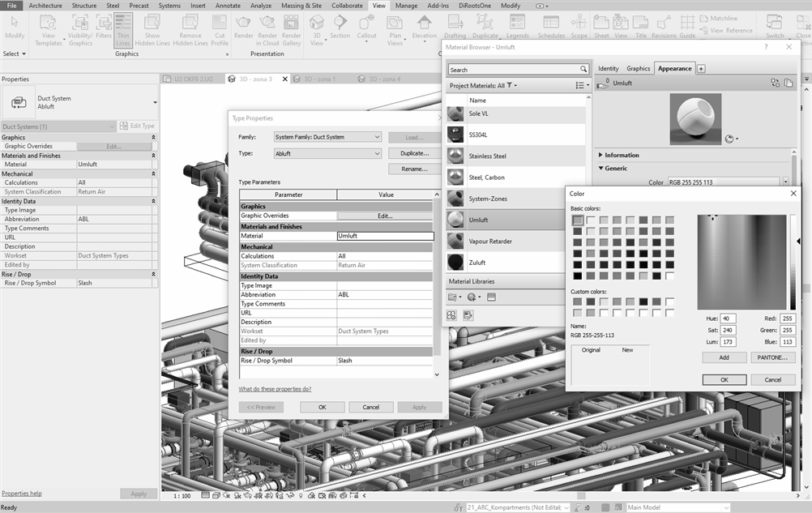Screen dimensions: 812x513
Task: Expand the Information section
Action: click(601, 155)
